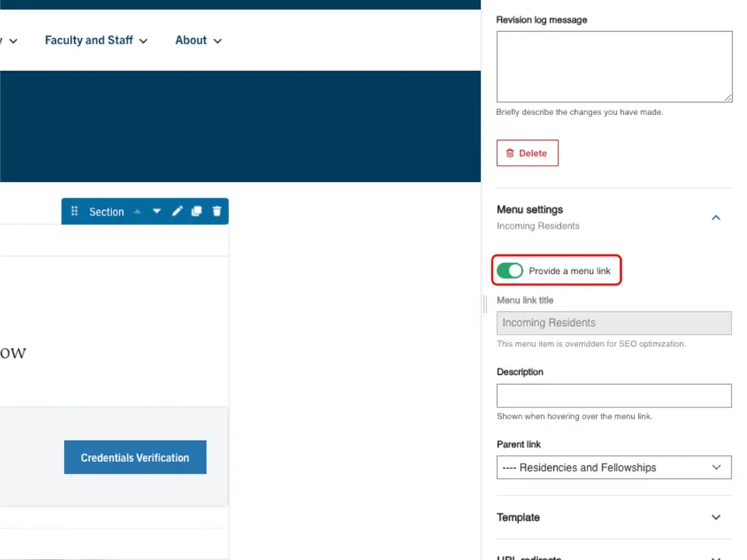Collapse the Menu settings panel
Viewport: 747px width, 560px height.
pos(715,218)
